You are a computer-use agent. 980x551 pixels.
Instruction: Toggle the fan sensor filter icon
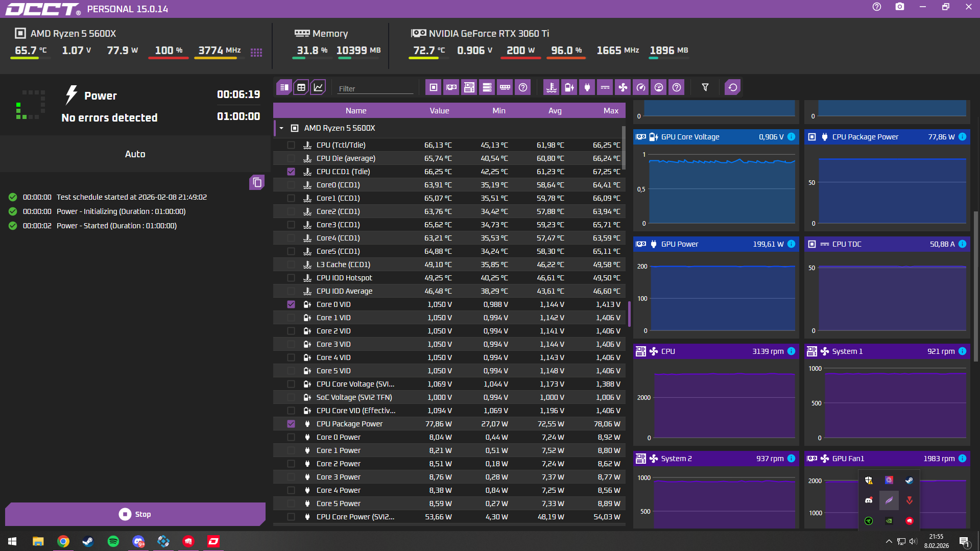(x=623, y=87)
